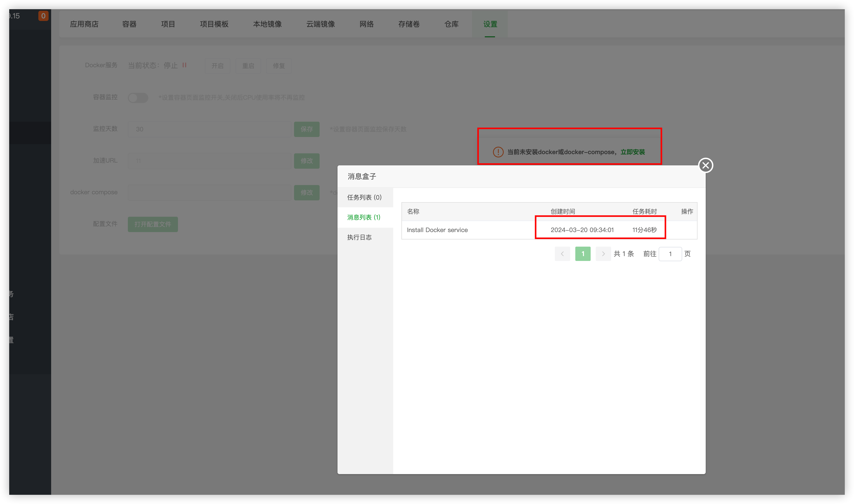
Task: Click the 共 1 条 total count text
Action: tap(624, 254)
